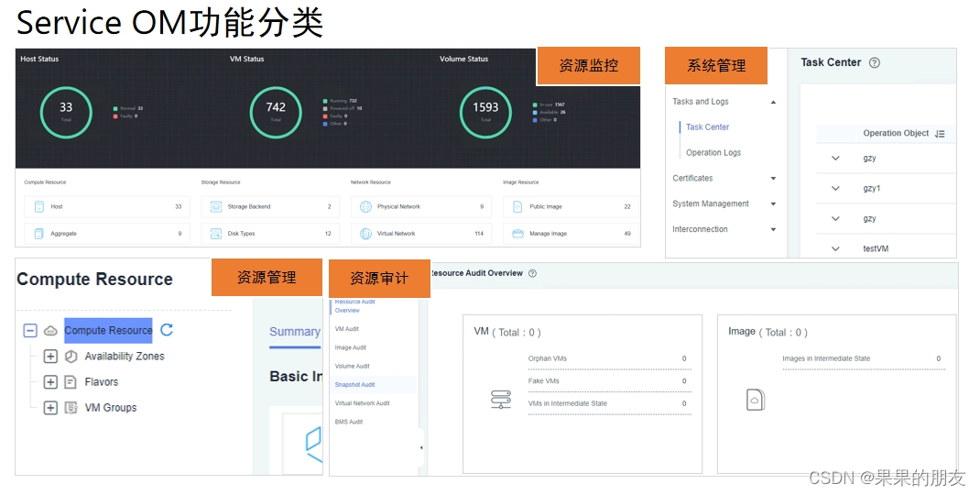The image size is (980, 495).
Task: Click the Fake VMs row
Action: (609, 381)
